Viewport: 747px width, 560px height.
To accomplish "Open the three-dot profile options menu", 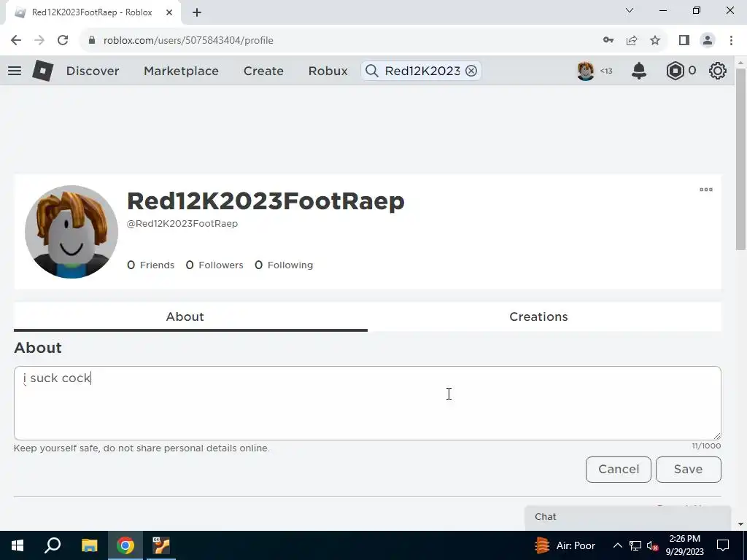I will (706, 190).
